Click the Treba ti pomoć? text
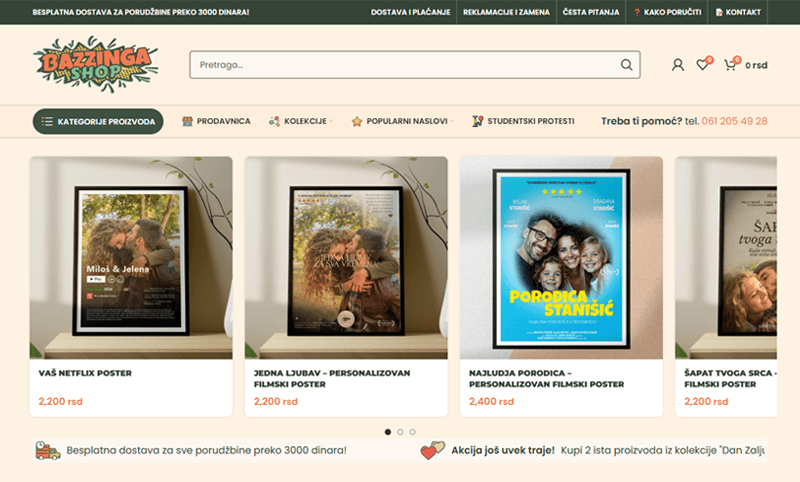The width and height of the screenshot is (800, 482). [x=641, y=121]
